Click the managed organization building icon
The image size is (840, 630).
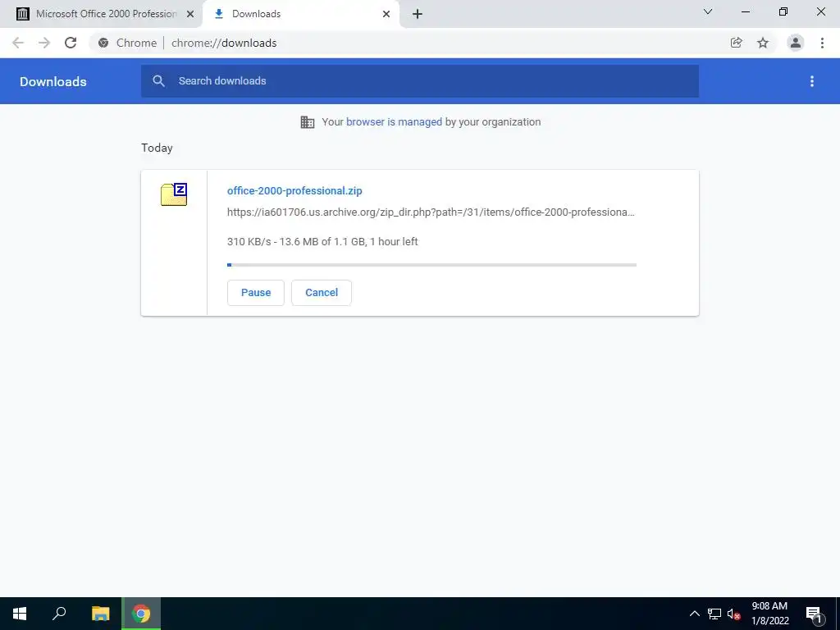click(308, 122)
